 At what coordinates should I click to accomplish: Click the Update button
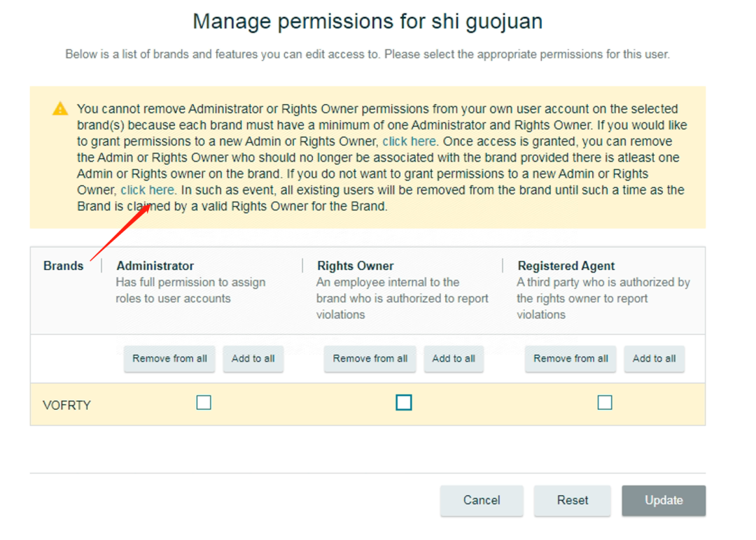click(x=664, y=501)
